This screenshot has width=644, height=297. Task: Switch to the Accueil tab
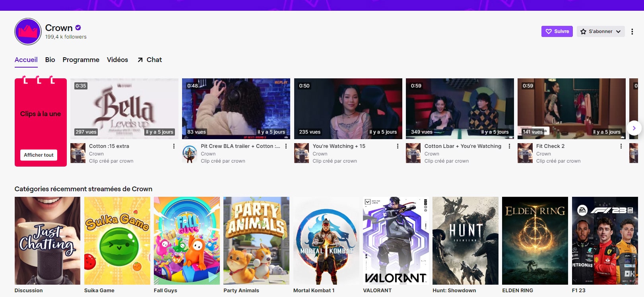(26, 60)
